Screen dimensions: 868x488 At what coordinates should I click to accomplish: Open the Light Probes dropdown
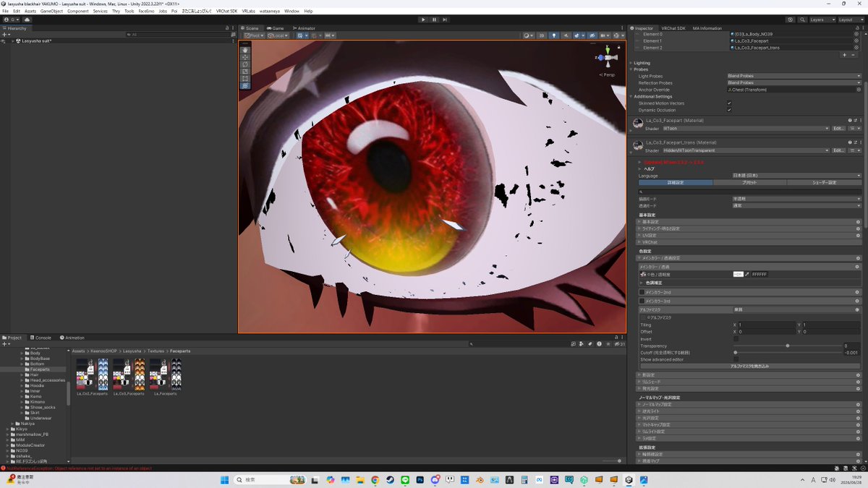coord(793,76)
